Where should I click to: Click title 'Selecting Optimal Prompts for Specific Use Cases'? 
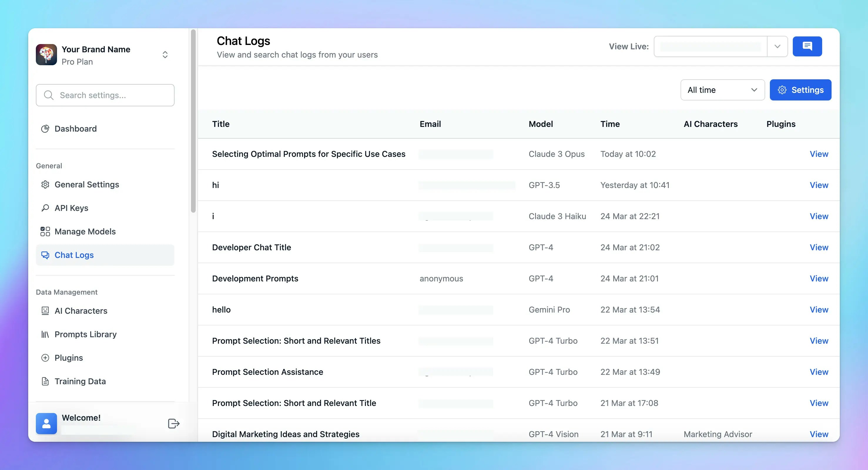tap(309, 154)
